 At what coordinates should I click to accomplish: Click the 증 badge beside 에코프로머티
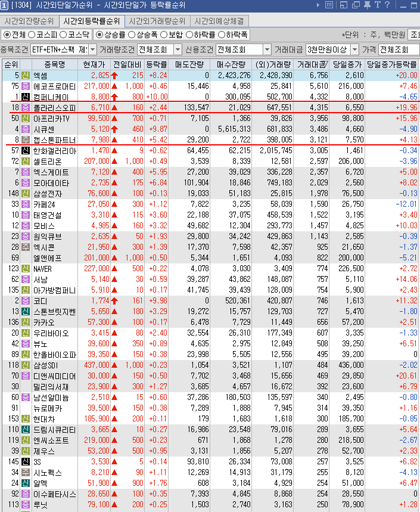point(26,86)
